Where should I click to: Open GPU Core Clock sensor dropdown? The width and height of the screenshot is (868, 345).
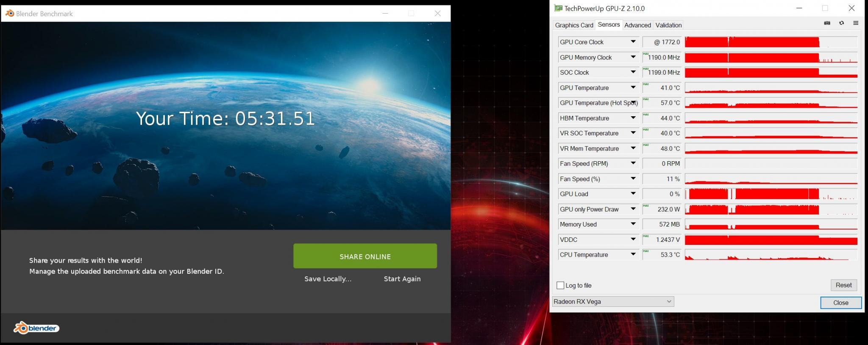point(633,42)
